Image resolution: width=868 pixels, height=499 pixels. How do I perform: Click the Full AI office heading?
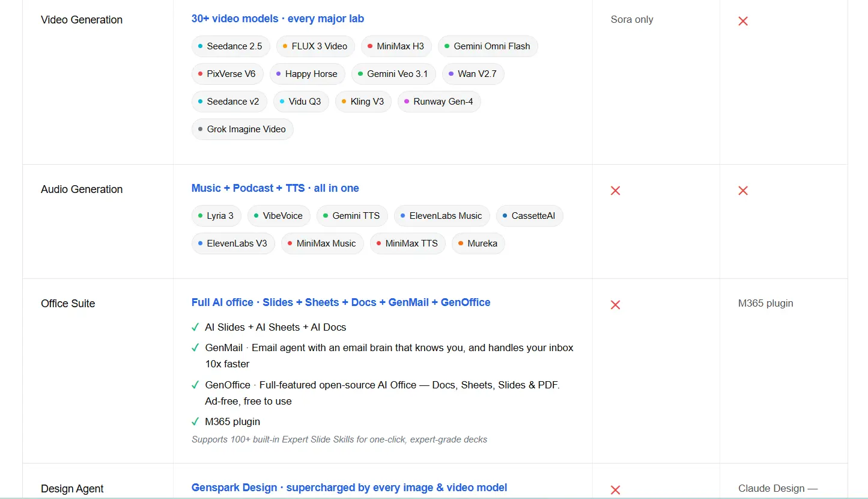(341, 302)
